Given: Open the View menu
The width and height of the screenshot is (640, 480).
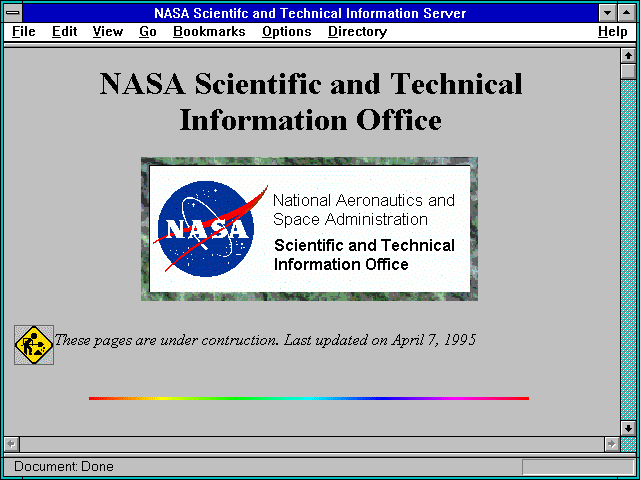Looking at the screenshot, I should click(108, 31).
